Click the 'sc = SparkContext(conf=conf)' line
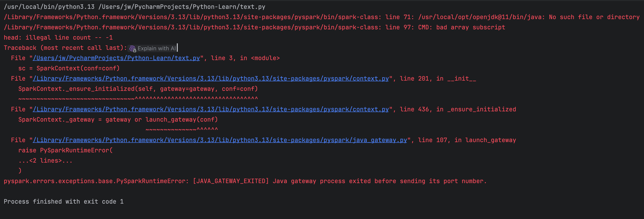Viewport: 644px width, 219px height. coord(69,68)
